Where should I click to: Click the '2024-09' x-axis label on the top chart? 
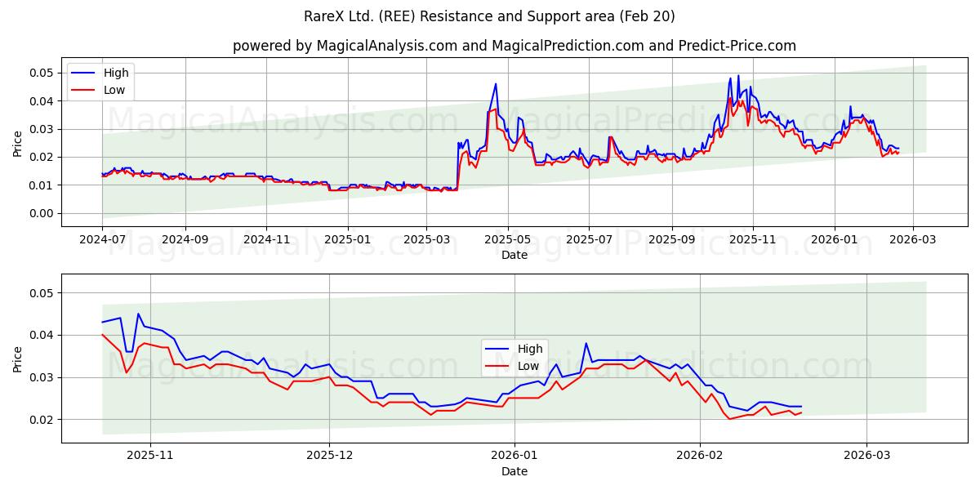click(185, 240)
